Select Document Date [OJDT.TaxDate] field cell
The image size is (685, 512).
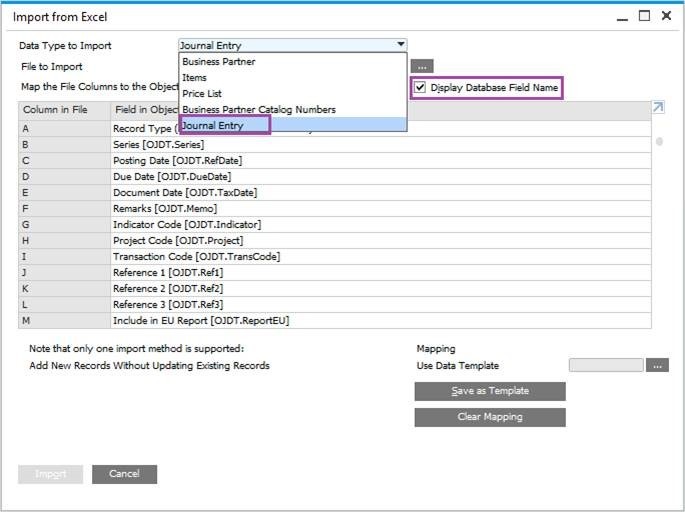point(381,193)
